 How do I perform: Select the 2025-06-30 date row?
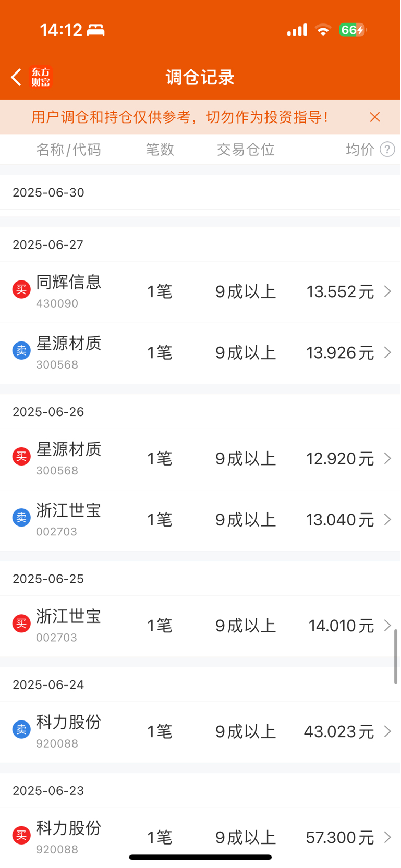[200, 192]
